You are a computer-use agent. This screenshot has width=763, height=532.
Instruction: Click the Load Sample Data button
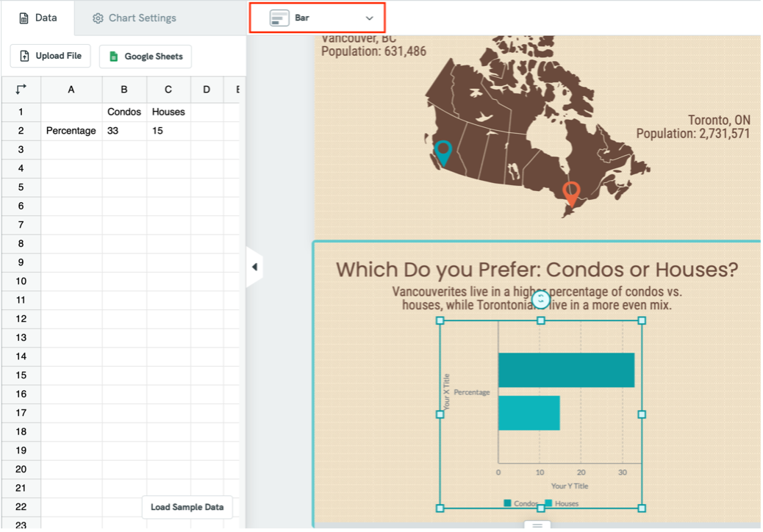tap(187, 507)
